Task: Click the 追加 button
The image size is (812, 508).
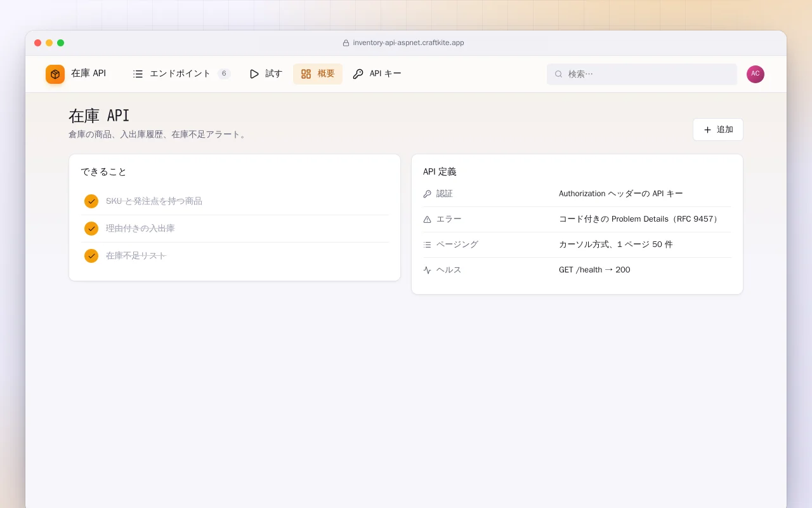Action: click(718, 130)
